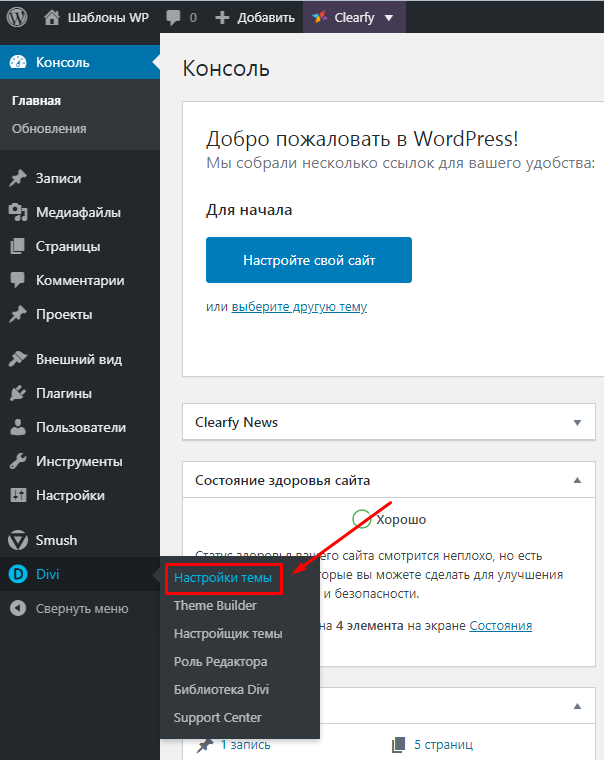This screenshot has width=604, height=760.
Task: Open the comments bubble icon in admin bar
Action: click(x=172, y=17)
